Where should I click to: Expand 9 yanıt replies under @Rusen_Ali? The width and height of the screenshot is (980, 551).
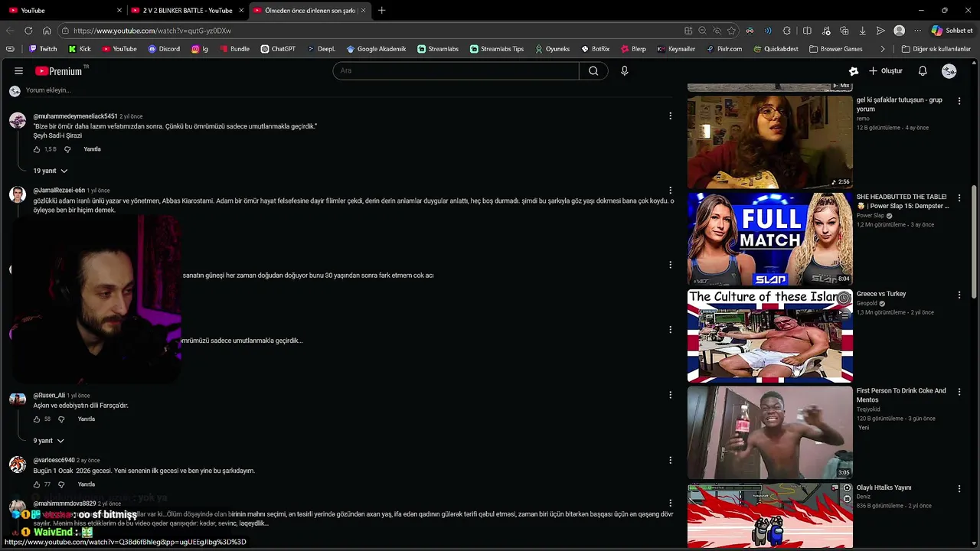49,441
